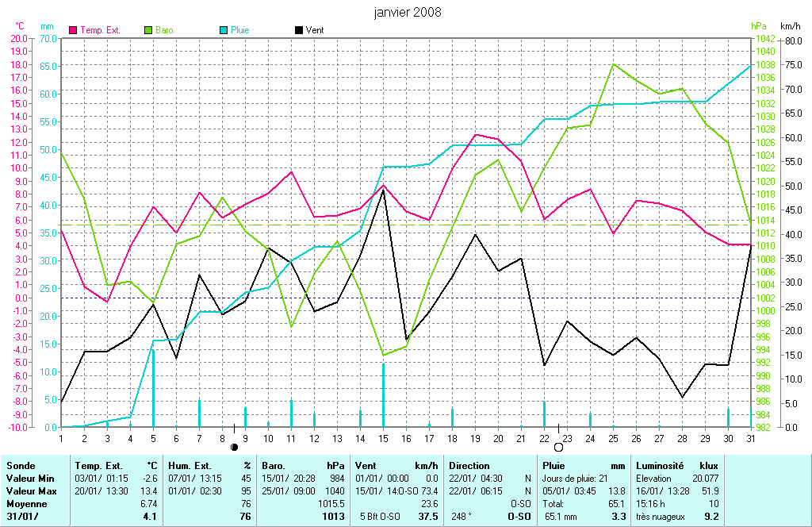
Task: Select the Sonde header in the table
Action: point(21,466)
